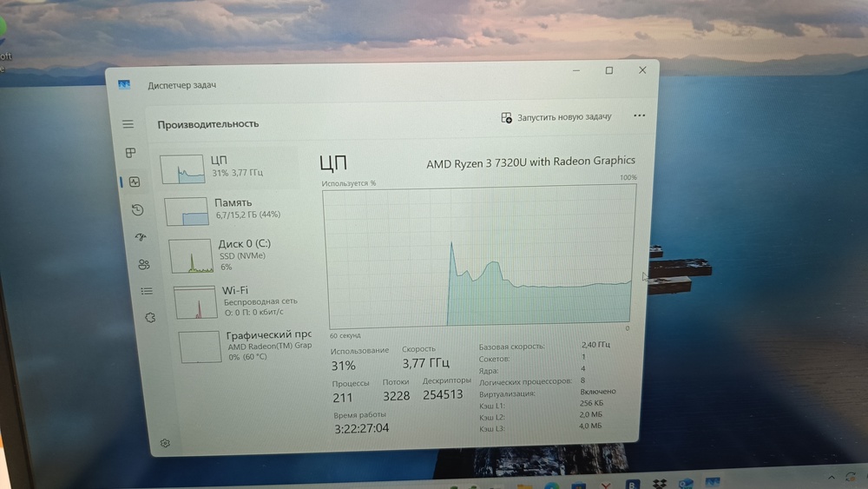The height and width of the screenshot is (489, 868).
Task: Close the Task Manager window
Action: point(642,69)
